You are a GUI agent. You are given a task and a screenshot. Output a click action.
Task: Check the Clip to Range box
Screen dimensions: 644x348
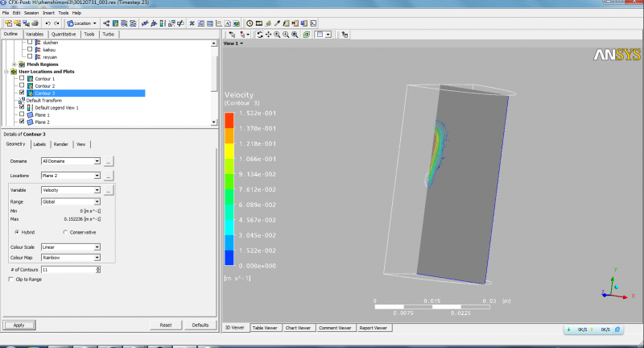10,279
